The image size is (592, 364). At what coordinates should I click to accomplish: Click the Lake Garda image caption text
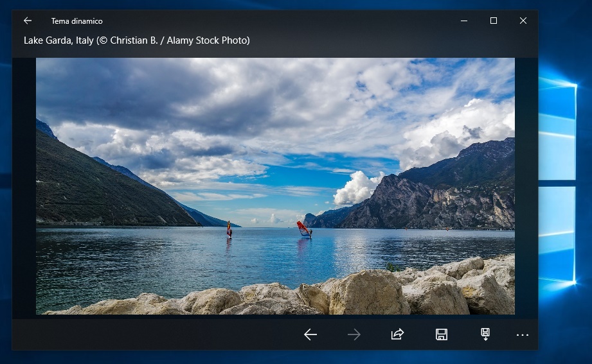point(137,40)
